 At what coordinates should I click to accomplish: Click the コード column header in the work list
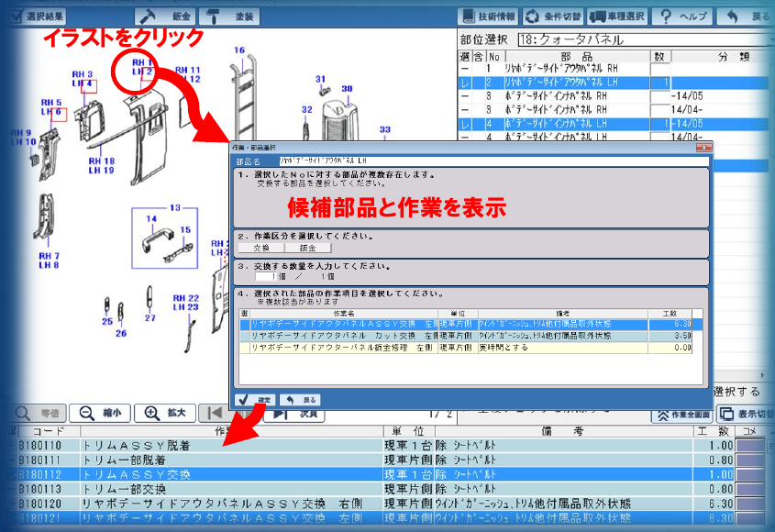(49, 431)
